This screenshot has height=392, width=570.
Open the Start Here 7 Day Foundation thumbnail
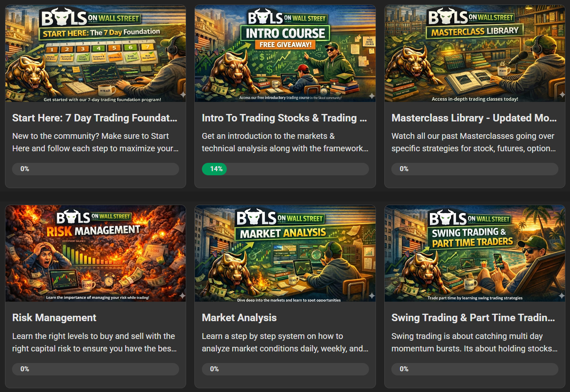95,53
